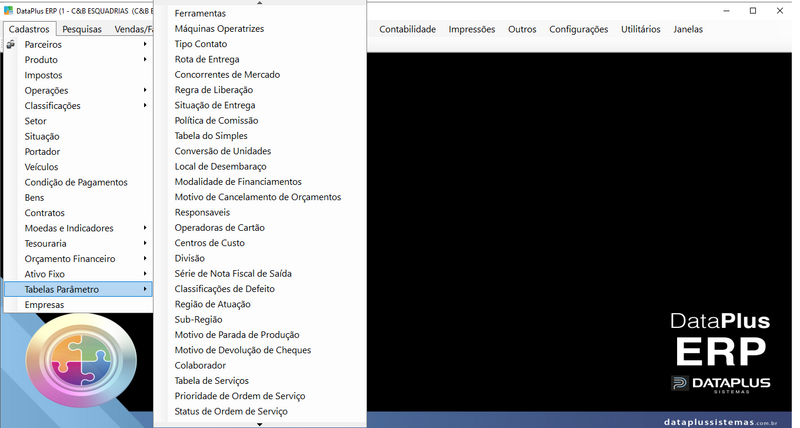Open the Configurações menu
The height and width of the screenshot is (428, 800).
coord(579,29)
